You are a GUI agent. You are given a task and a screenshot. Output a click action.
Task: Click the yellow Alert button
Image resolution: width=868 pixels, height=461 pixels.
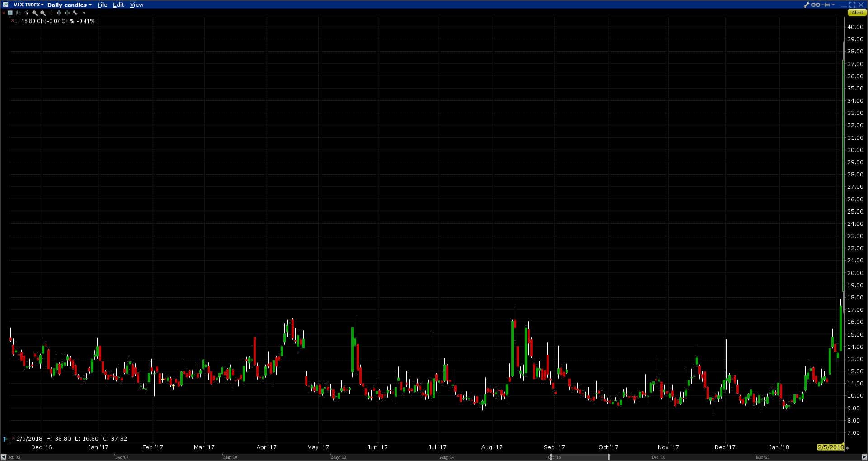(857, 13)
